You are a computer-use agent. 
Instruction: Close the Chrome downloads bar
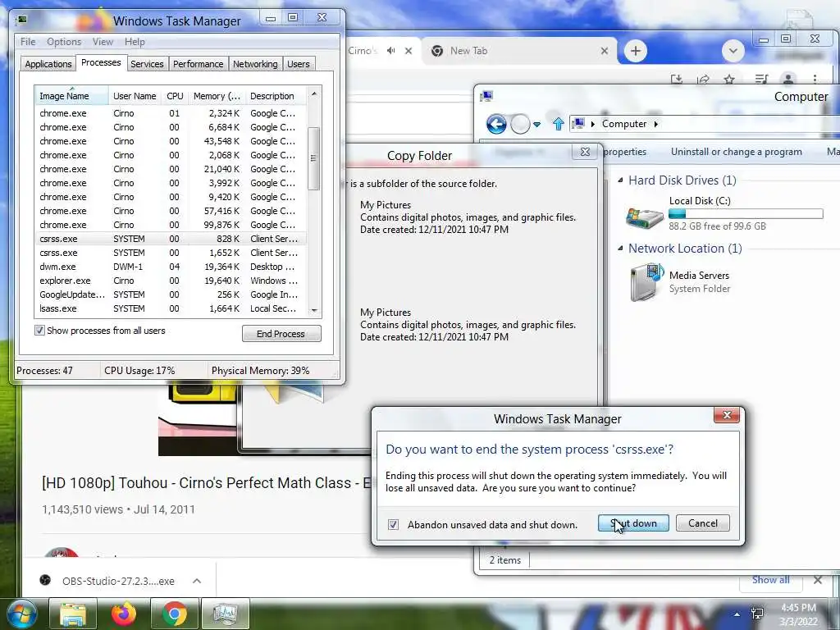(x=818, y=580)
